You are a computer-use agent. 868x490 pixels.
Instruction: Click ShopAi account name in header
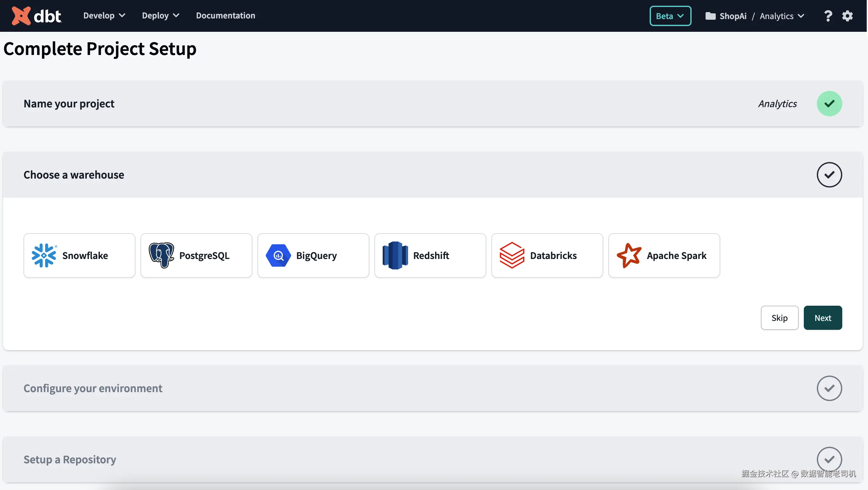[x=733, y=16]
